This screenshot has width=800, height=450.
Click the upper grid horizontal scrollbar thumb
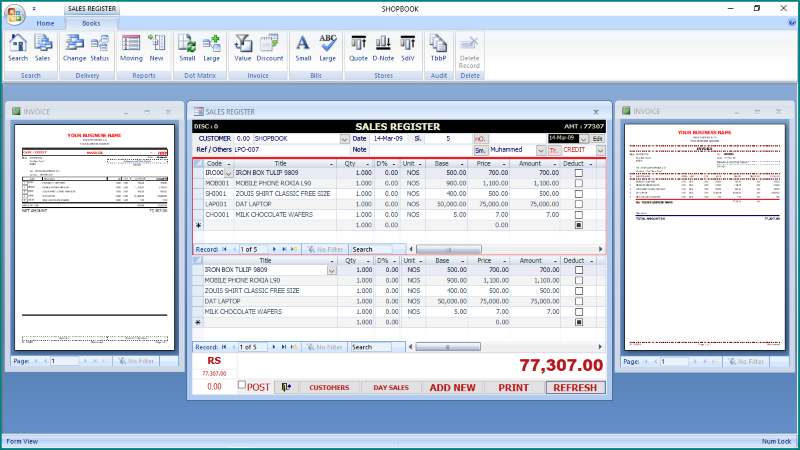pyautogui.click(x=448, y=249)
